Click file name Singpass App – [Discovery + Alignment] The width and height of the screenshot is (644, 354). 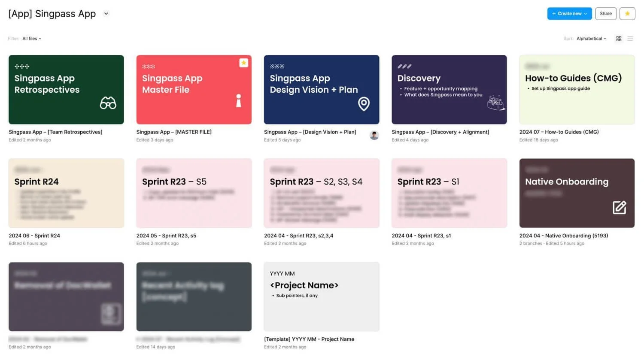tap(440, 132)
